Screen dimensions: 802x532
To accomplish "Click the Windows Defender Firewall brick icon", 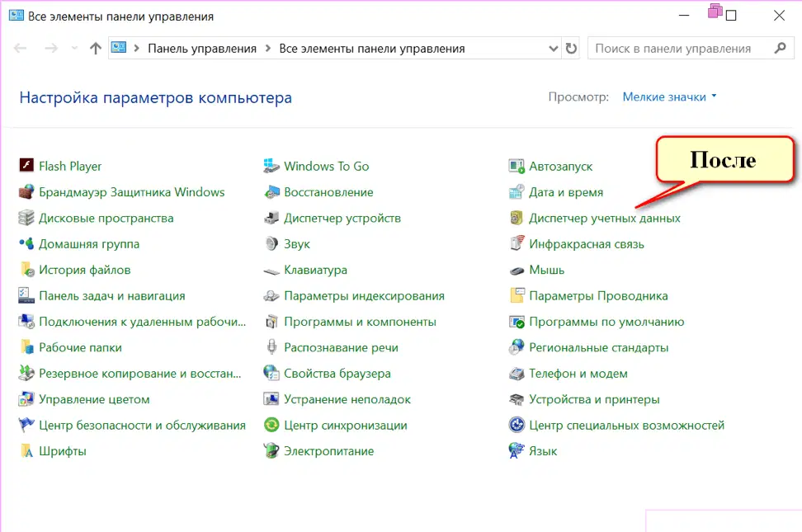I will click(26, 192).
